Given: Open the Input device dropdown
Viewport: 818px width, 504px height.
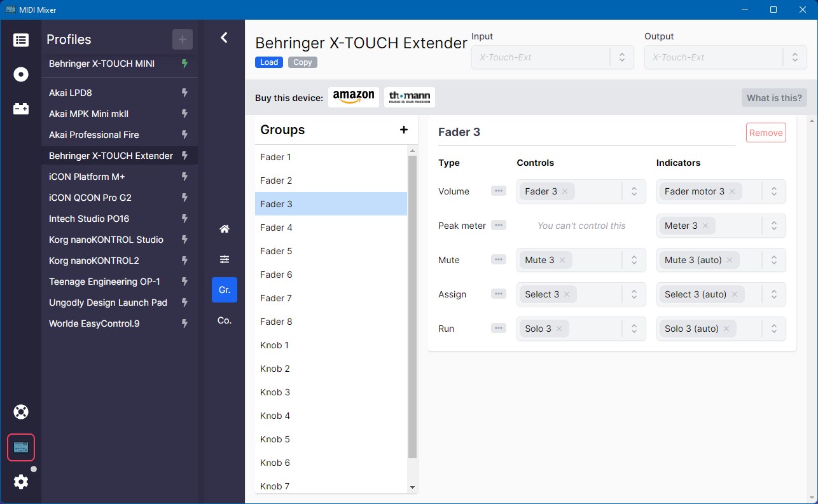Looking at the screenshot, I should (552, 57).
